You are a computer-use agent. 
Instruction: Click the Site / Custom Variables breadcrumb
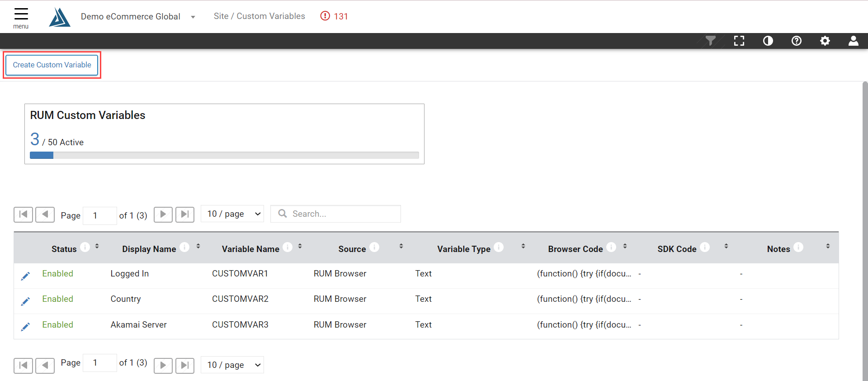click(259, 16)
